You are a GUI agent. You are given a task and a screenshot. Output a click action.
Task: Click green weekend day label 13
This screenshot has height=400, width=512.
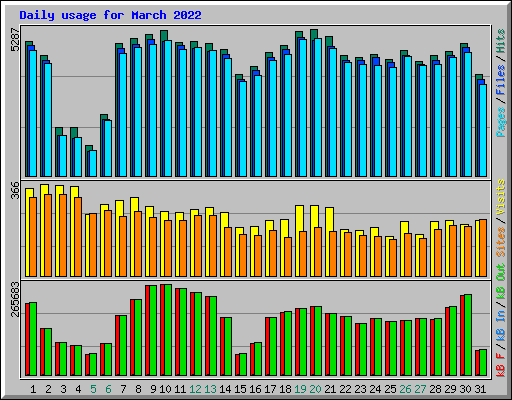[210, 389]
